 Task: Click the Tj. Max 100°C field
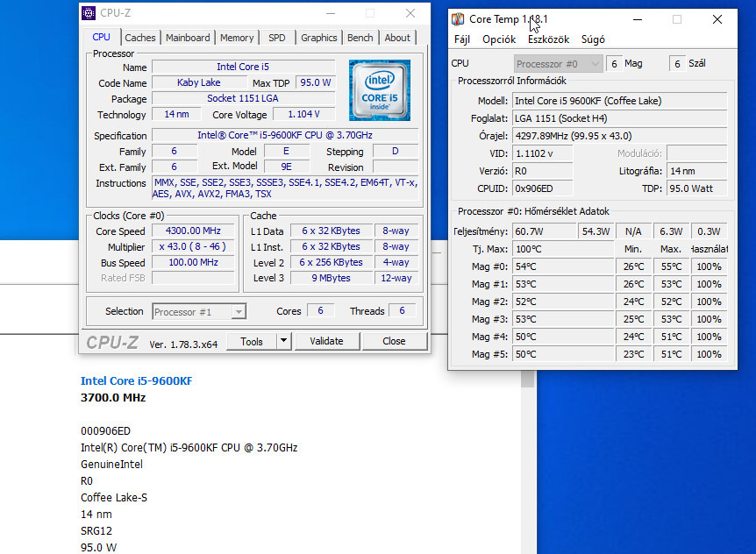[563, 249]
